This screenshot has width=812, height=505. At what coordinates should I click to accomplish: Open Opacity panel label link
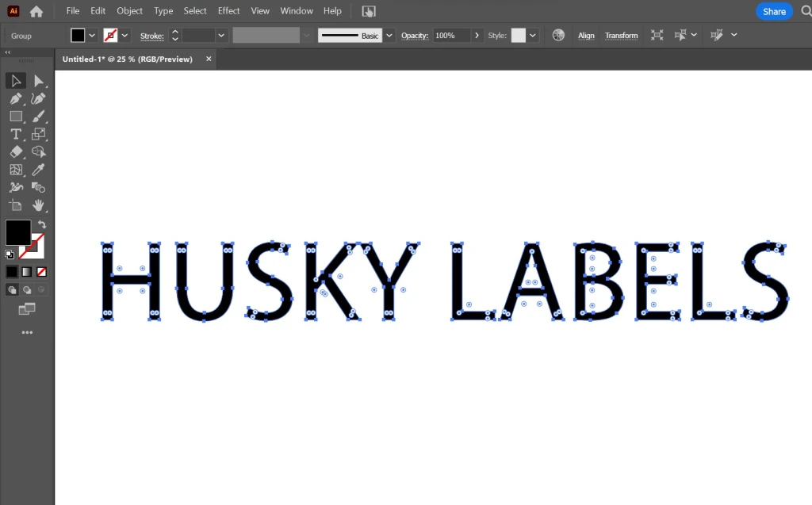[x=415, y=35]
